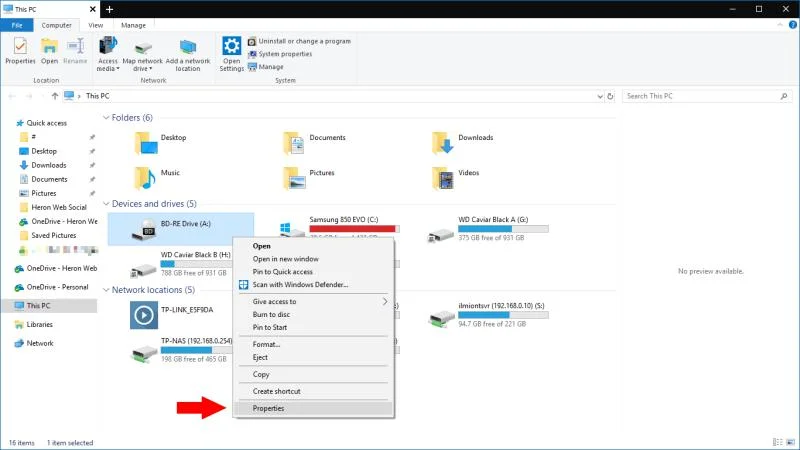Collapse the Folders (6) group
The image size is (800, 450).
coord(106,118)
